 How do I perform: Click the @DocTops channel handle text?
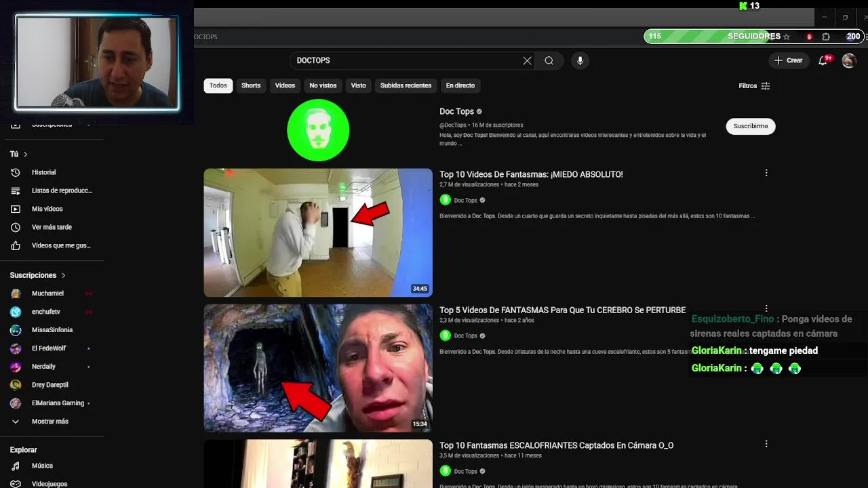[x=453, y=125]
